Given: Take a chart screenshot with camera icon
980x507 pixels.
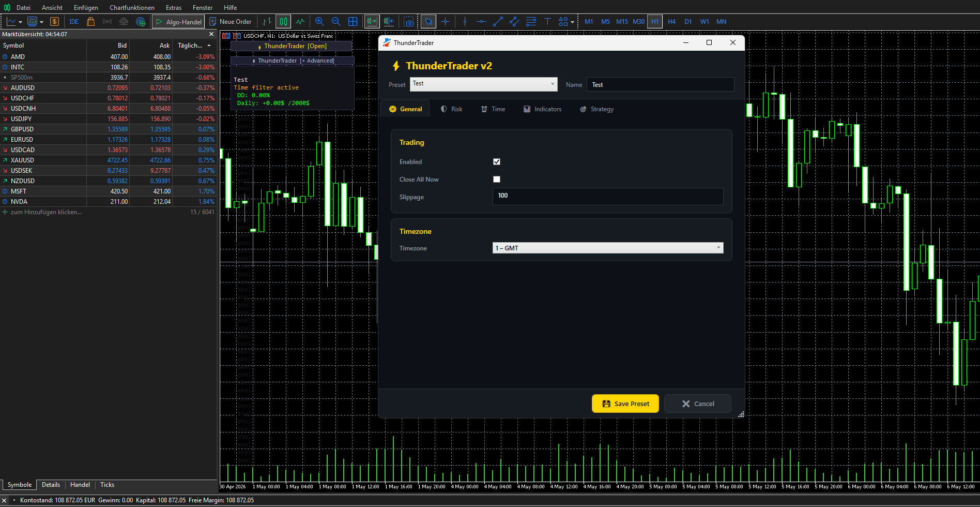Looking at the screenshot, I should (x=409, y=22).
